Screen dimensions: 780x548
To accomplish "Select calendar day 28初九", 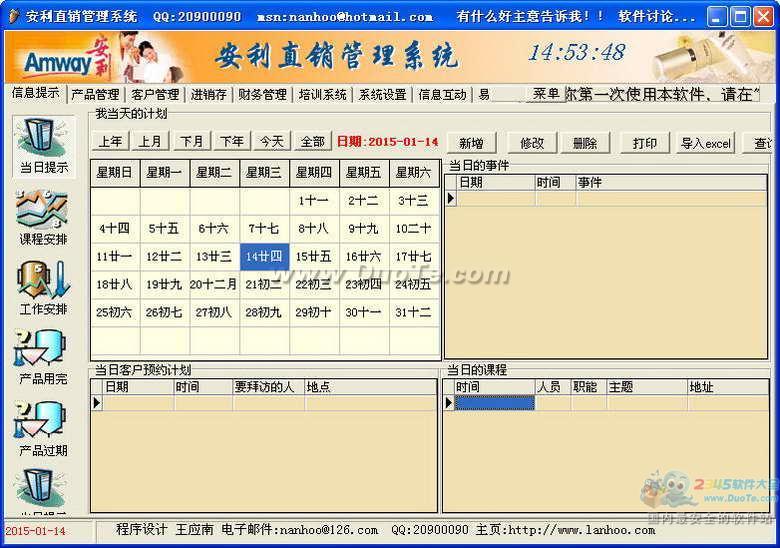I will click(264, 312).
